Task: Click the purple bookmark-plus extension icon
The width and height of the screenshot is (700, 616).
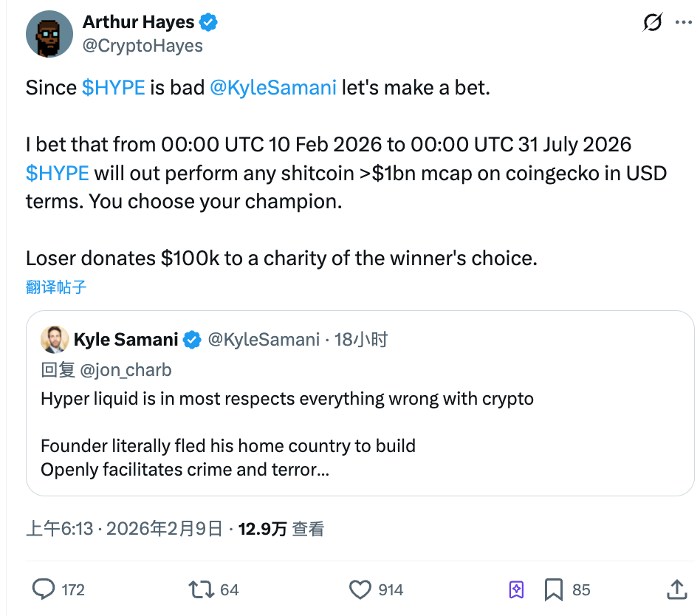Action: point(516,589)
